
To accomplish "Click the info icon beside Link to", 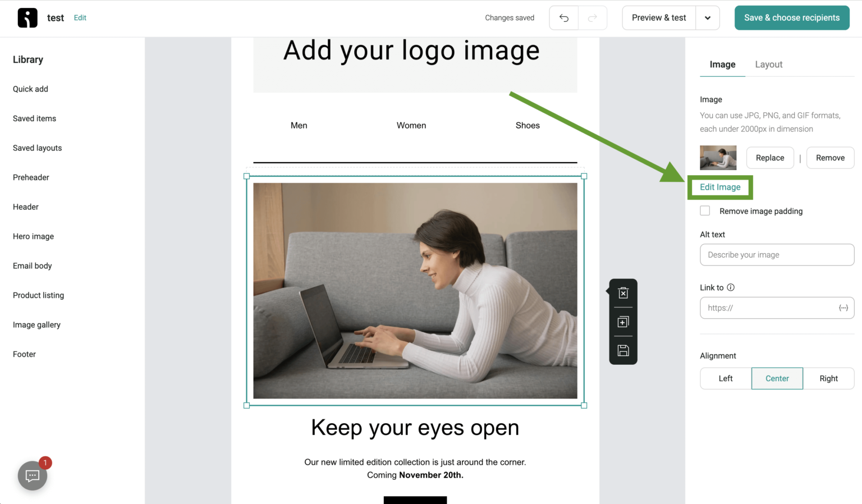I will pyautogui.click(x=731, y=287).
